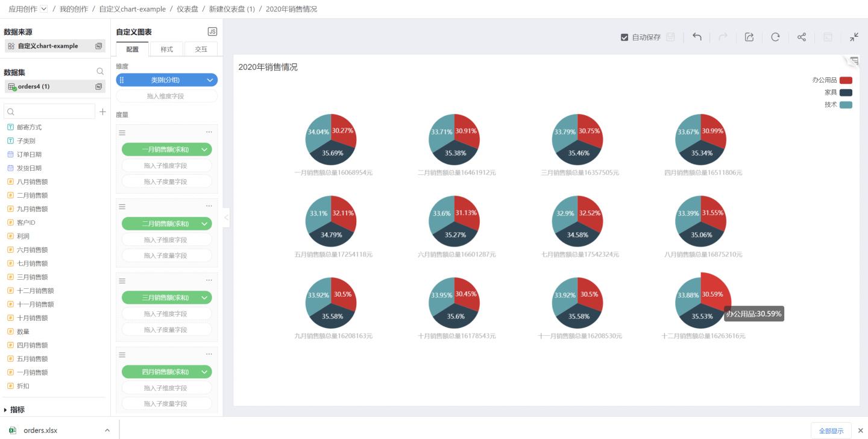Switch to the 交互 tab
Image resolution: width=868 pixels, height=439 pixels.
click(201, 49)
